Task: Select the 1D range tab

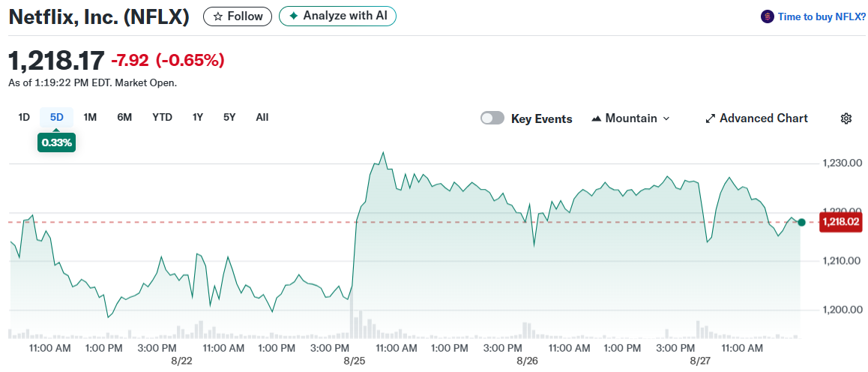Action: point(24,117)
